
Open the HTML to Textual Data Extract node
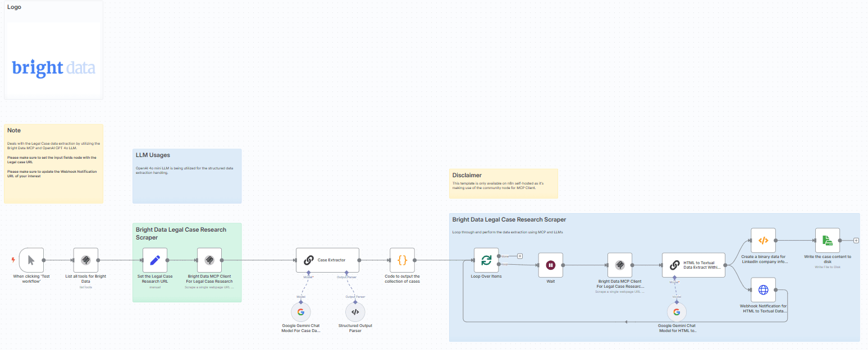tap(693, 265)
